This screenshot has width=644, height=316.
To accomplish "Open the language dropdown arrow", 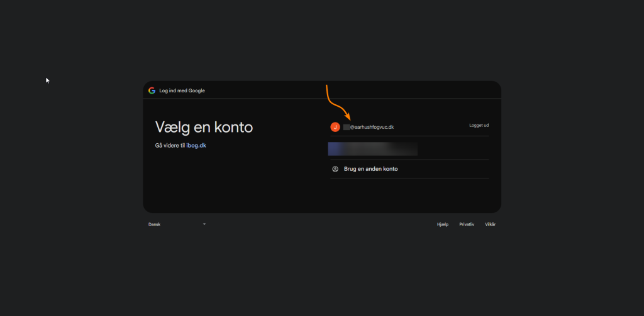I will [204, 224].
